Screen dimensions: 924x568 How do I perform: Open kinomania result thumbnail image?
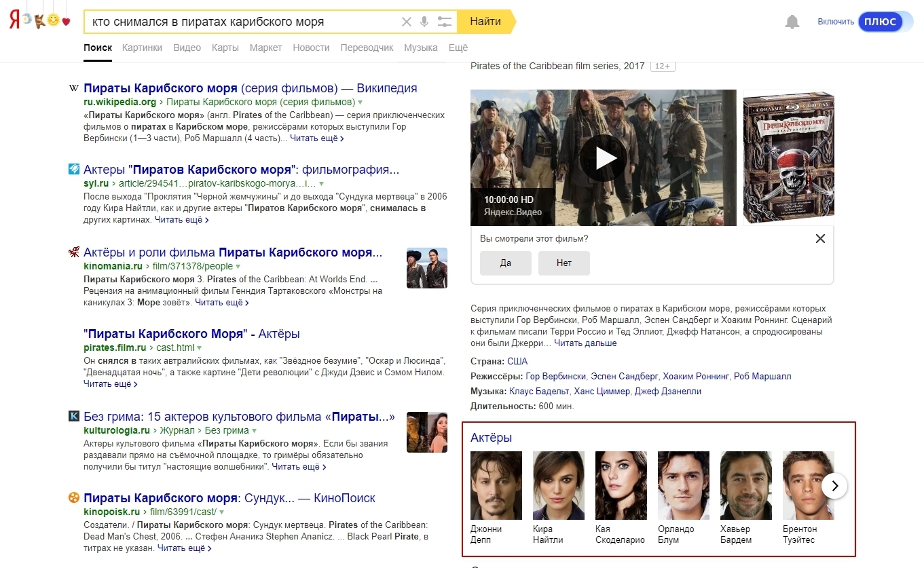click(x=427, y=268)
